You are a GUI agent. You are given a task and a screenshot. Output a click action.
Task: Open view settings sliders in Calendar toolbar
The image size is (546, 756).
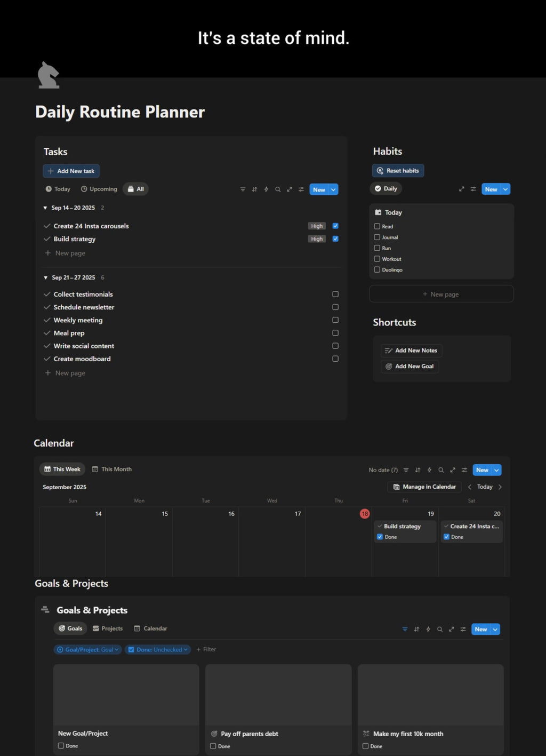point(464,469)
